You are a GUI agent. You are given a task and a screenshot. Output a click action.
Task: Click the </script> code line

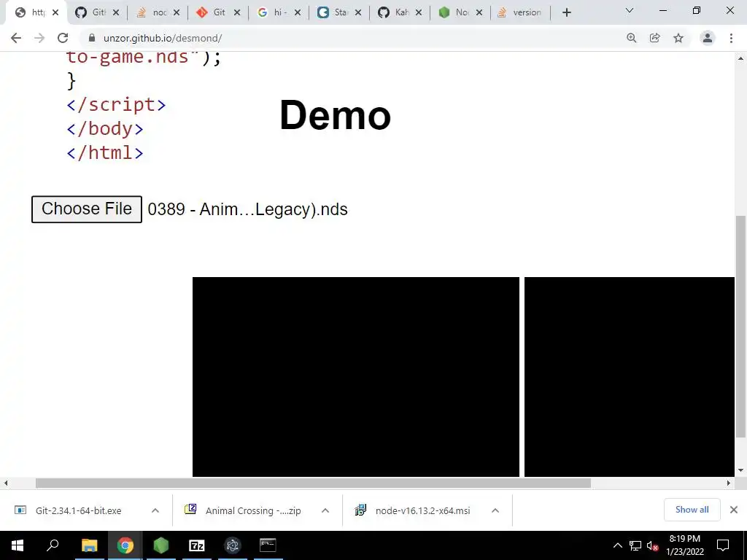point(116,105)
